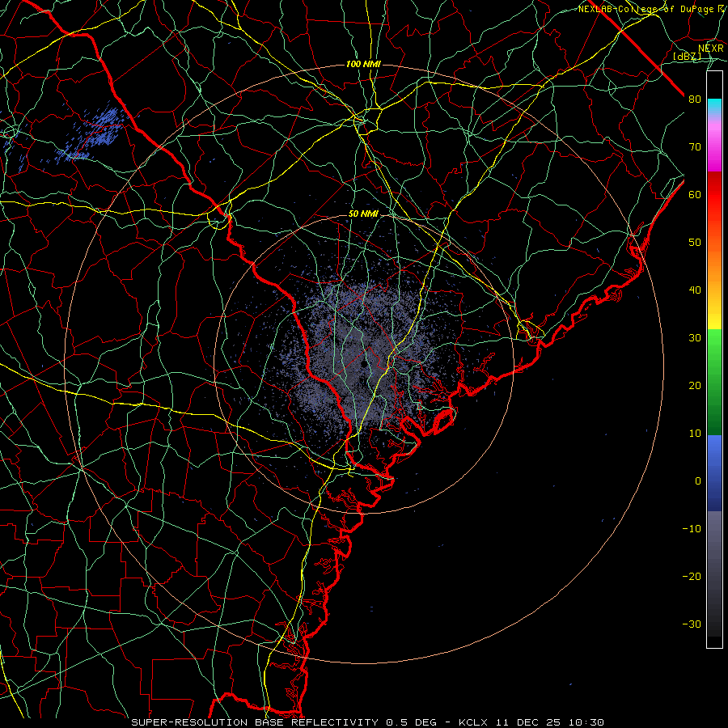728x728 pixels.
Task: Click the magenta-pink segment of the color bar
Action: click(x=714, y=144)
